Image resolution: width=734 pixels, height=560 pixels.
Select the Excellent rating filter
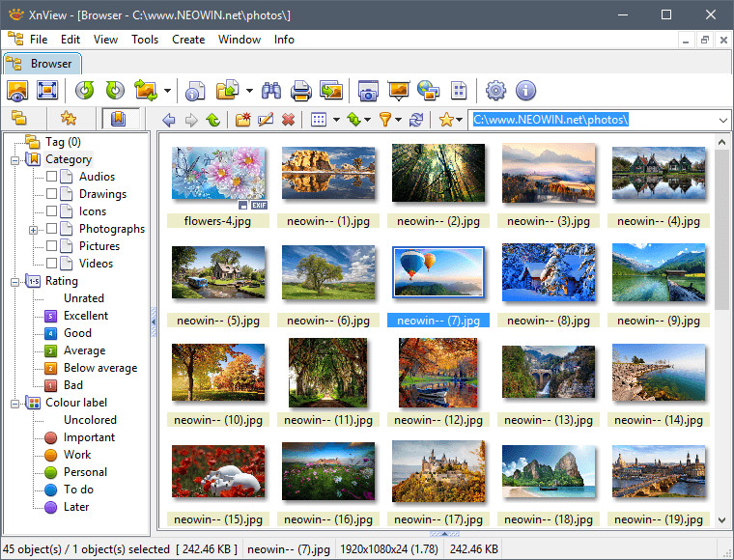click(85, 316)
